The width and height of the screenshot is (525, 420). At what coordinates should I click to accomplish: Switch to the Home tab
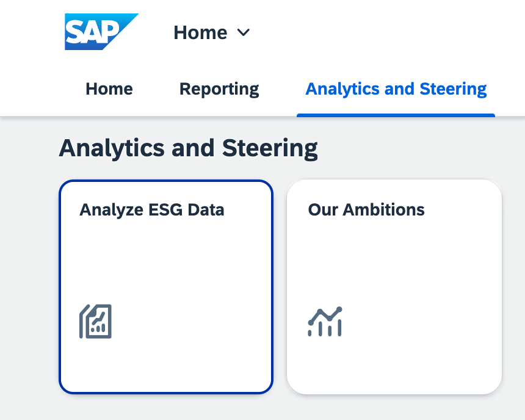pyautogui.click(x=109, y=89)
